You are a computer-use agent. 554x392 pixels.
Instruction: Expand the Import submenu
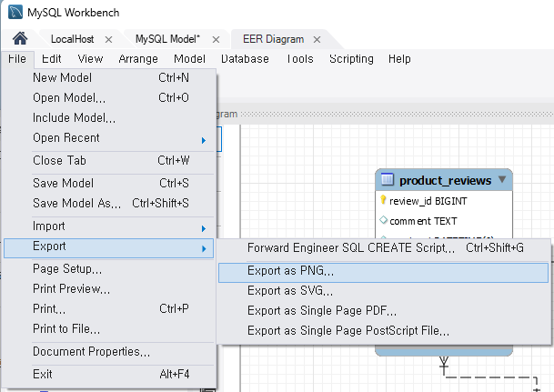coord(109,226)
